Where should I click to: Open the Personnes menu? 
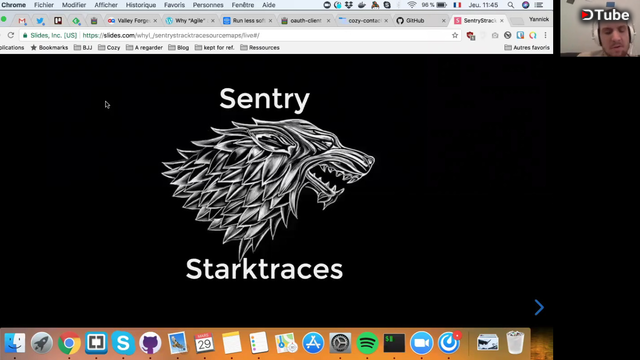click(x=208, y=5)
